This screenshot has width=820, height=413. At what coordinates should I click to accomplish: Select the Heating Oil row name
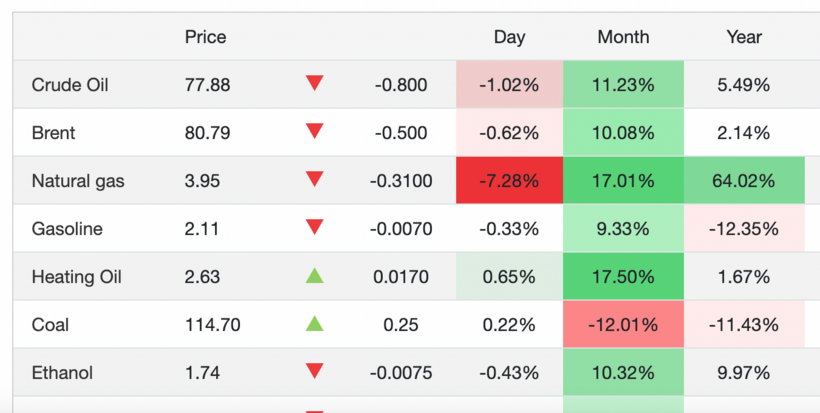pyautogui.click(x=76, y=277)
